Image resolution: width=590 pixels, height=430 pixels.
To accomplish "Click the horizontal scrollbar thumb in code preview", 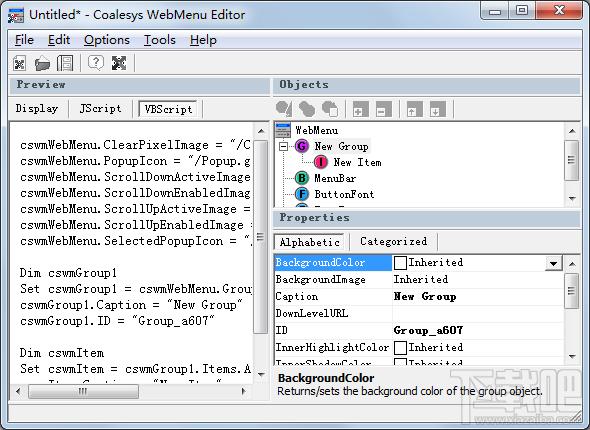I will [x=83, y=392].
